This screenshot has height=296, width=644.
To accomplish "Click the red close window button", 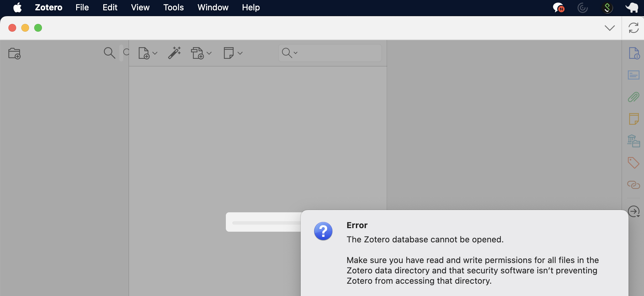I will (x=12, y=28).
